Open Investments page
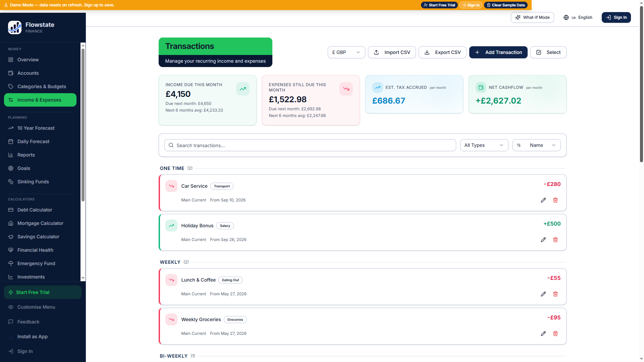Image resolution: width=644 pixels, height=362 pixels. 40,277
